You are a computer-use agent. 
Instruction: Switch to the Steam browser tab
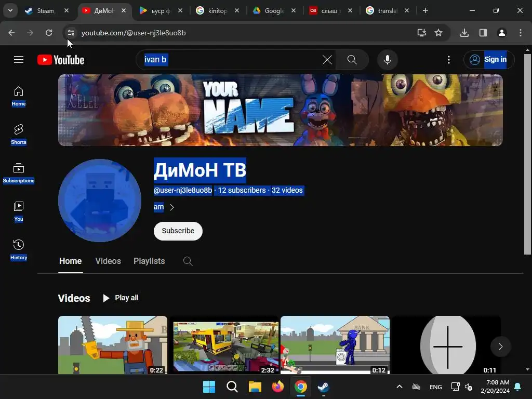click(47, 11)
